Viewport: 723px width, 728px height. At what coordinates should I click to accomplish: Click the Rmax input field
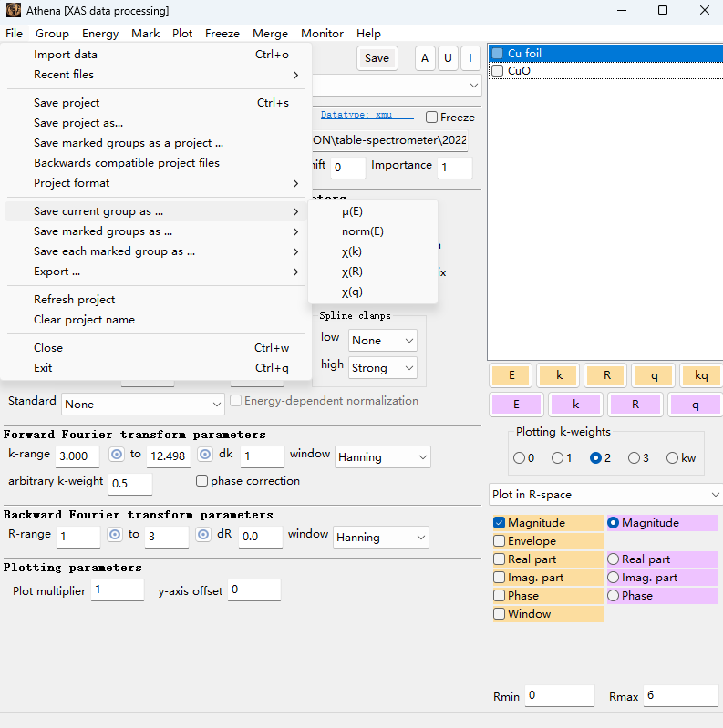[679, 696]
